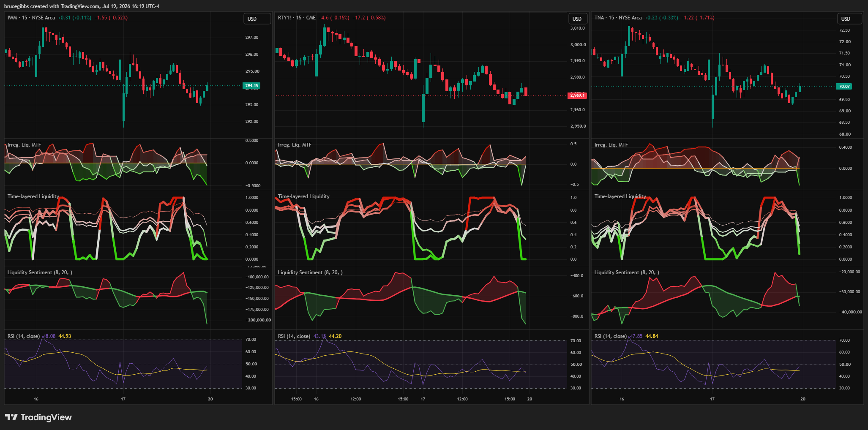Click RSI (14, close) label on TNA chart
Image resolution: width=868 pixels, height=430 pixels.
coord(611,336)
